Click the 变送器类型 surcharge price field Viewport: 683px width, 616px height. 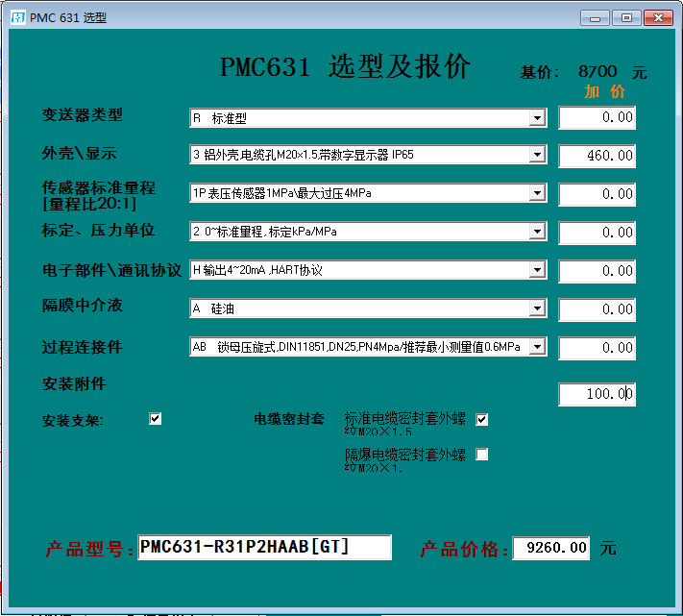(597, 118)
